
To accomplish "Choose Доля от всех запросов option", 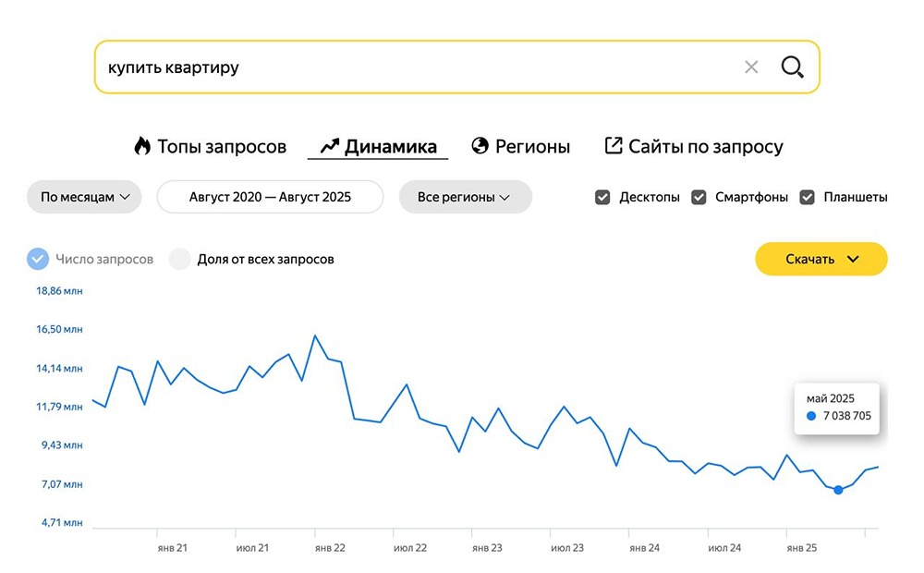I will pyautogui.click(x=180, y=260).
